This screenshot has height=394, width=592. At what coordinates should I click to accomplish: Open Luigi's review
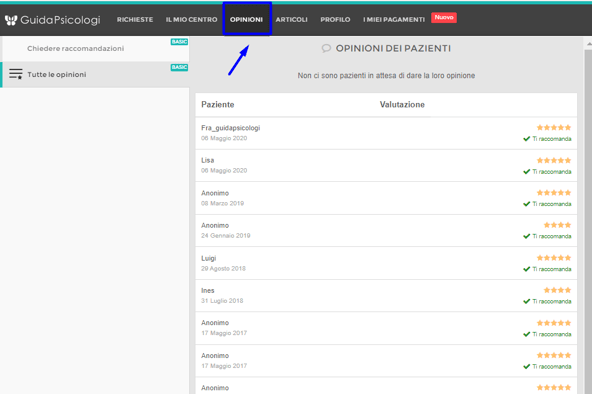(386, 263)
